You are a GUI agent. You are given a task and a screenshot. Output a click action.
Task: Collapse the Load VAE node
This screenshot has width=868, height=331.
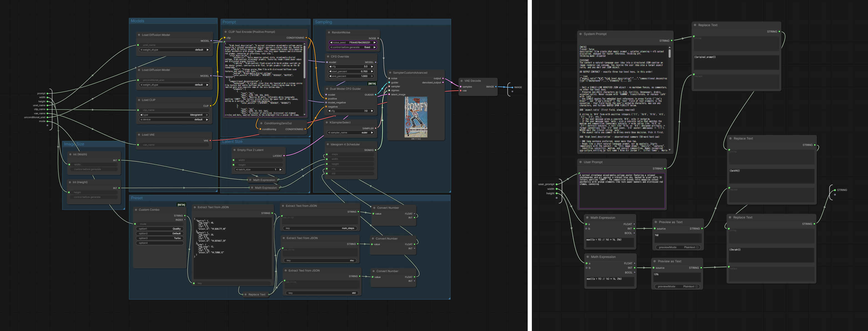pos(139,135)
